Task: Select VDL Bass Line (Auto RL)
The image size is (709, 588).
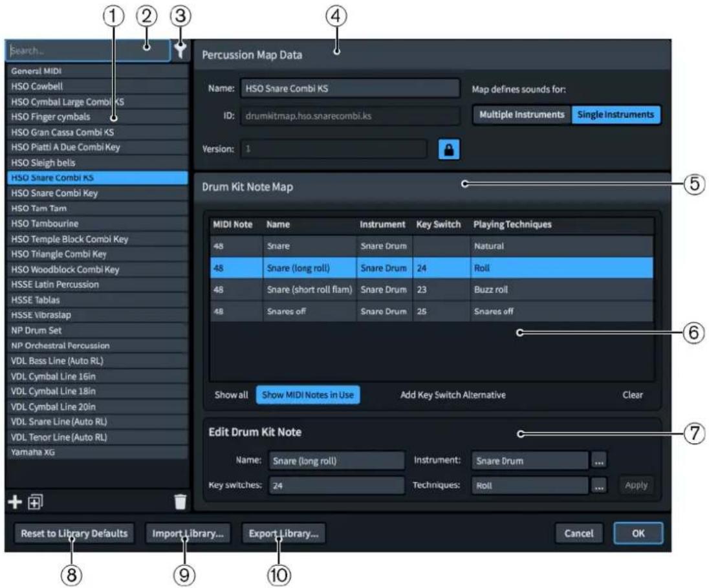Action: [x=97, y=361]
